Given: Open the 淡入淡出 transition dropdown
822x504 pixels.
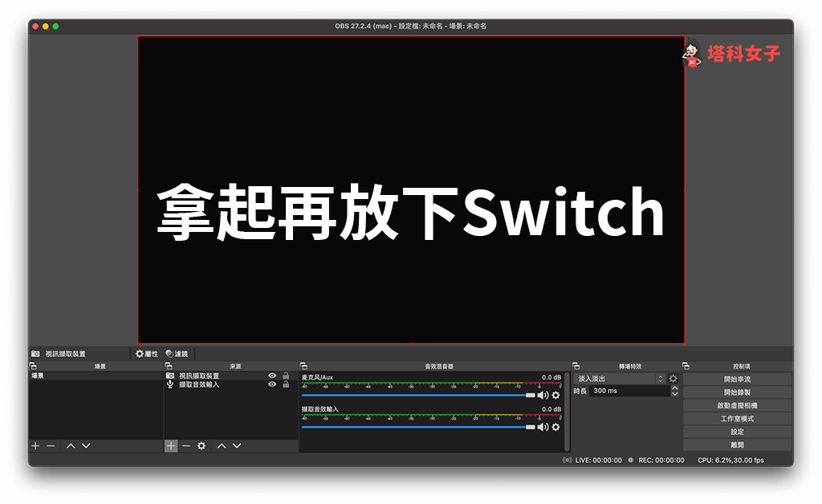Looking at the screenshot, I should (x=621, y=379).
